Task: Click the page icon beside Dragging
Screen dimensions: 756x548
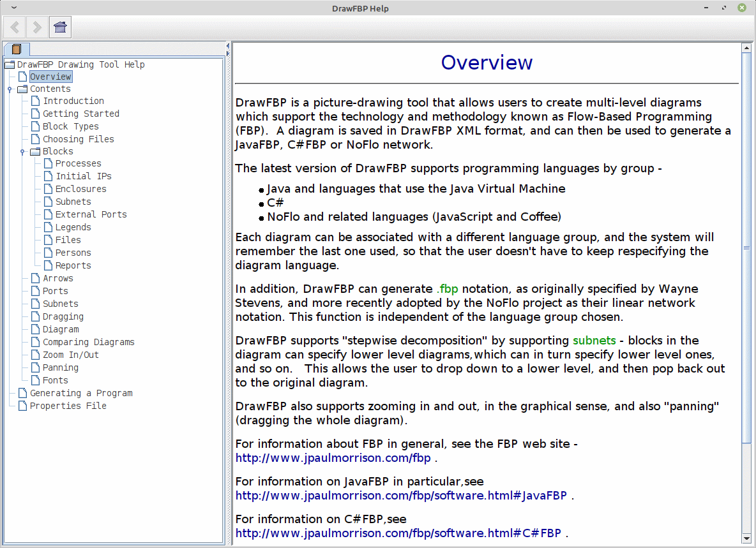Action: (36, 317)
